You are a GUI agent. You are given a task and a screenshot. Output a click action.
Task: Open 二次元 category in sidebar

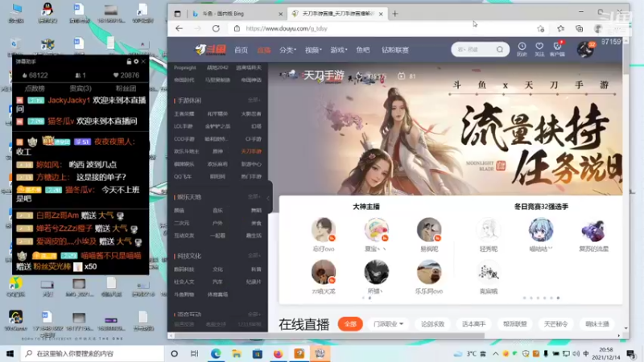click(182, 223)
